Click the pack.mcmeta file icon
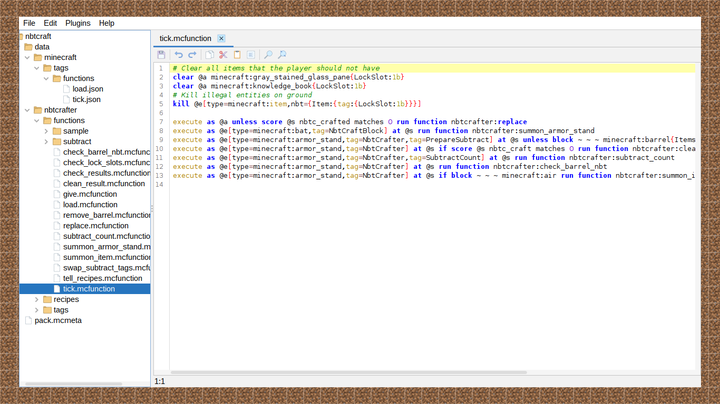720x404 pixels. pos(28,320)
